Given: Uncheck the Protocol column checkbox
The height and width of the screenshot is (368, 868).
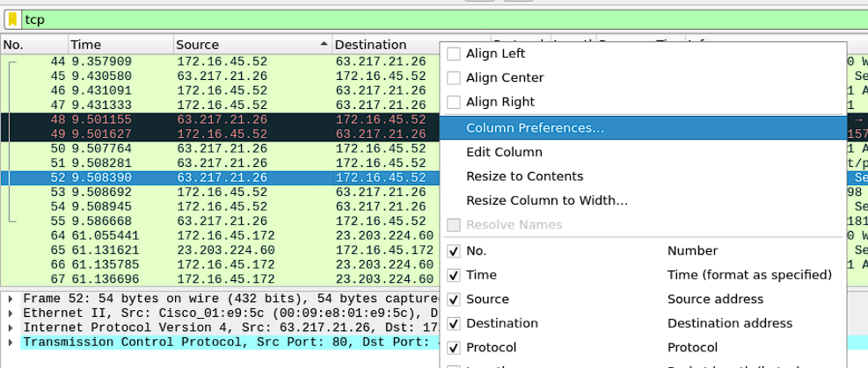Looking at the screenshot, I should [x=454, y=348].
